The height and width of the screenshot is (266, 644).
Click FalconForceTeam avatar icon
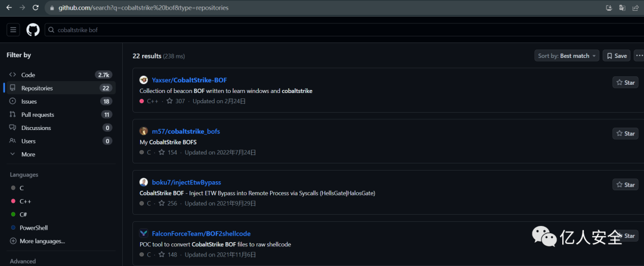tap(144, 234)
